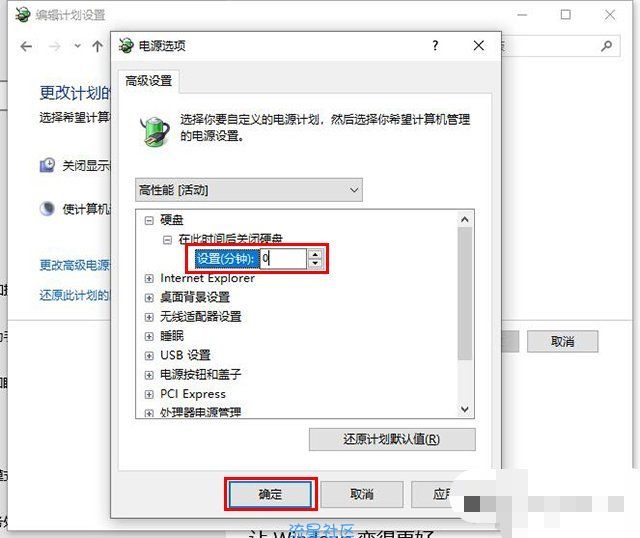Select the 高级设置 tab
Viewport: 640px width, 538px height.
[149, 81]
